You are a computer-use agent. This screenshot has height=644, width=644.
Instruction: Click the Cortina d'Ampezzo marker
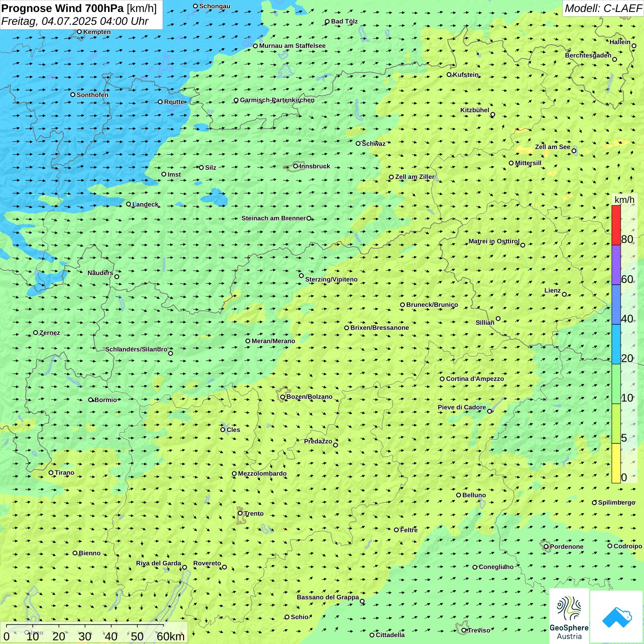442,379
